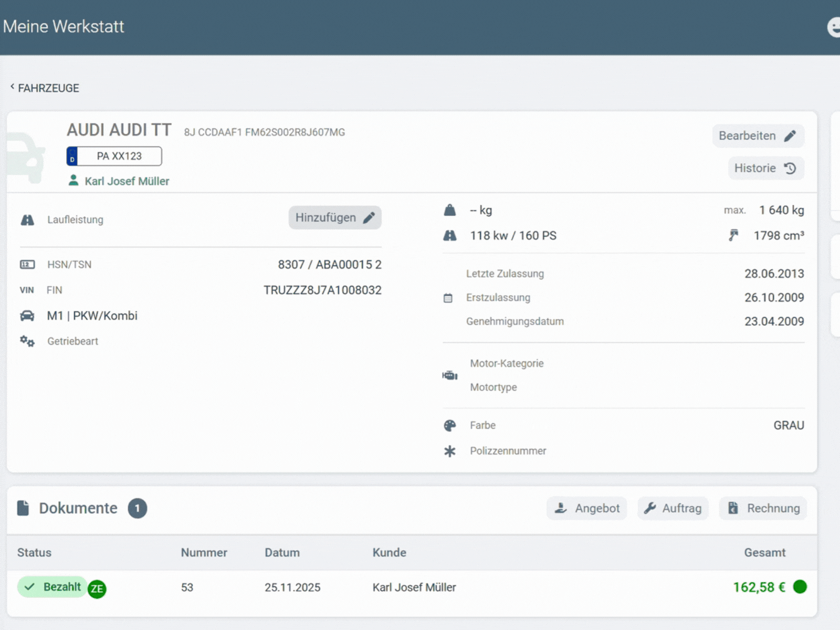The height and width of the screenshot is (630, 840).
Task: Click the HSN/TSN value 8307 / ABA00015 2
Action: pyautogui.click(x=330, y=265)
